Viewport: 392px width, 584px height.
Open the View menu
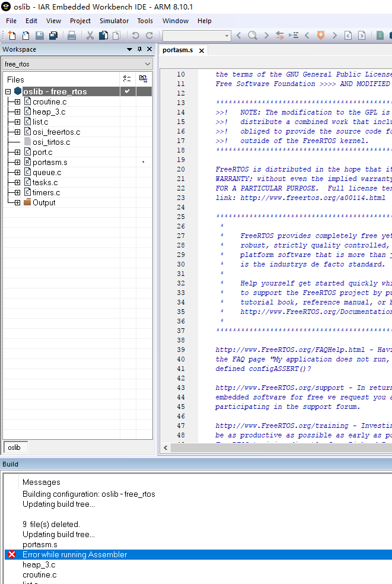click(x=53, y=21)
